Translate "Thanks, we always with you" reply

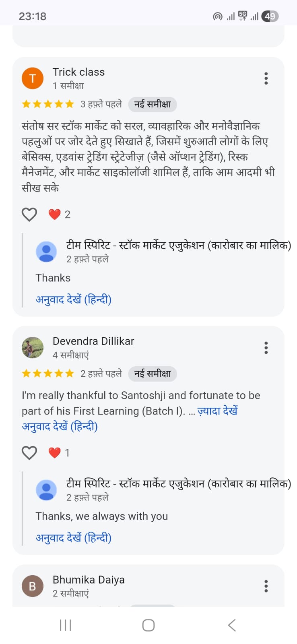click(74, 538)
